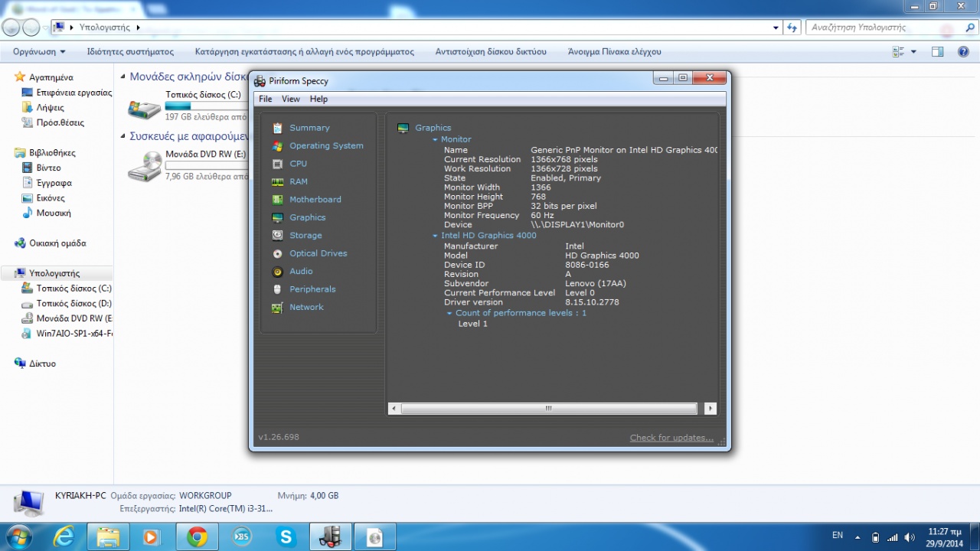This screenshot has height=551, width=980.
Task: Open Οικιακή ομάδα in navigation pane
Action: [x=57, y=243]
